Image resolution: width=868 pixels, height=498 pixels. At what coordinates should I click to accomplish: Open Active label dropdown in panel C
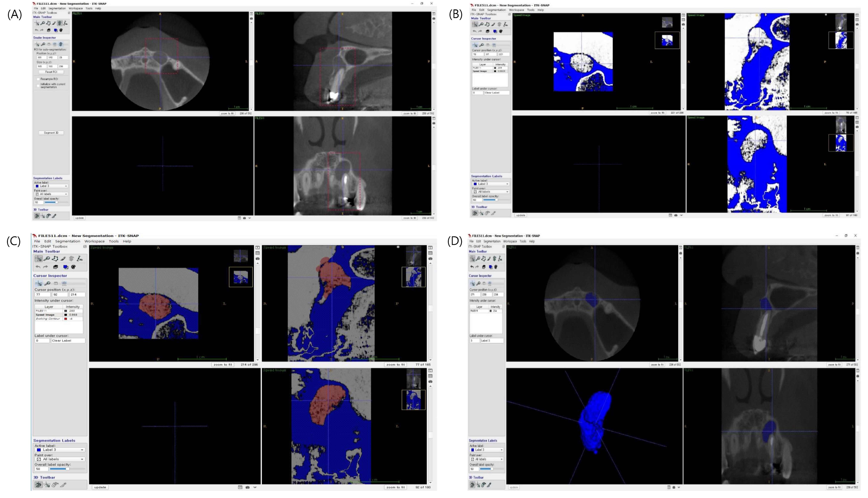(60, 450)
